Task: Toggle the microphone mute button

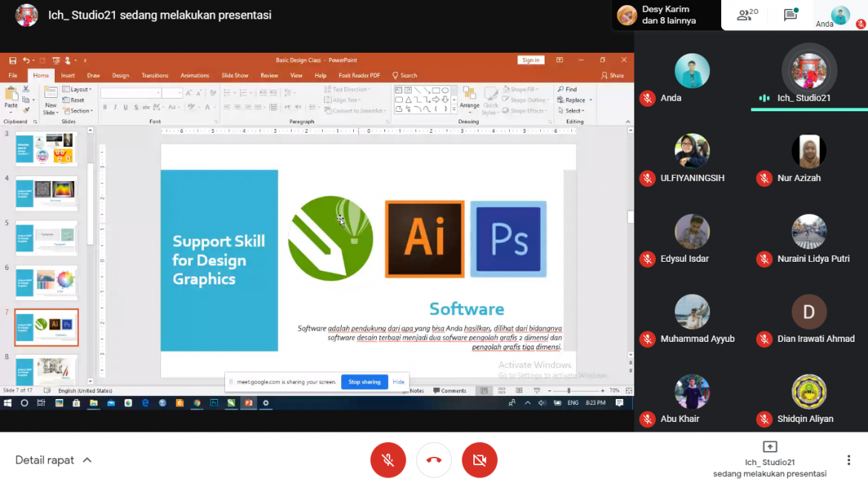Action: pyautogui.click(x=388, y=460)
